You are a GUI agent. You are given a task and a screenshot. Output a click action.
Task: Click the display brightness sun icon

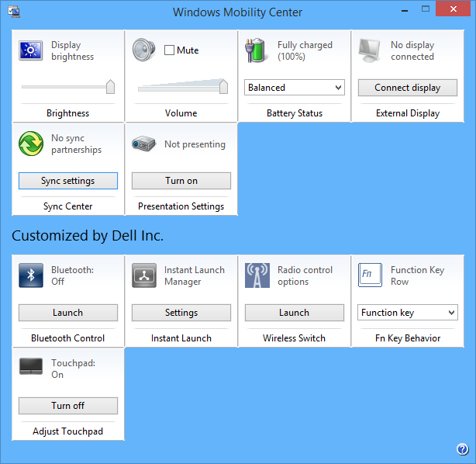point(31,50)
